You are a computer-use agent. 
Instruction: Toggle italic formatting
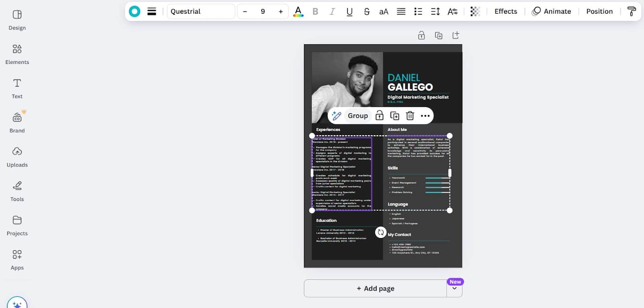pyautogui.click(x=332, y=11)
